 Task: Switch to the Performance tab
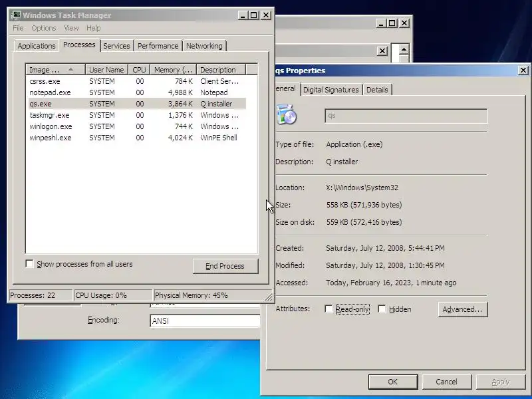pos(158,46)
